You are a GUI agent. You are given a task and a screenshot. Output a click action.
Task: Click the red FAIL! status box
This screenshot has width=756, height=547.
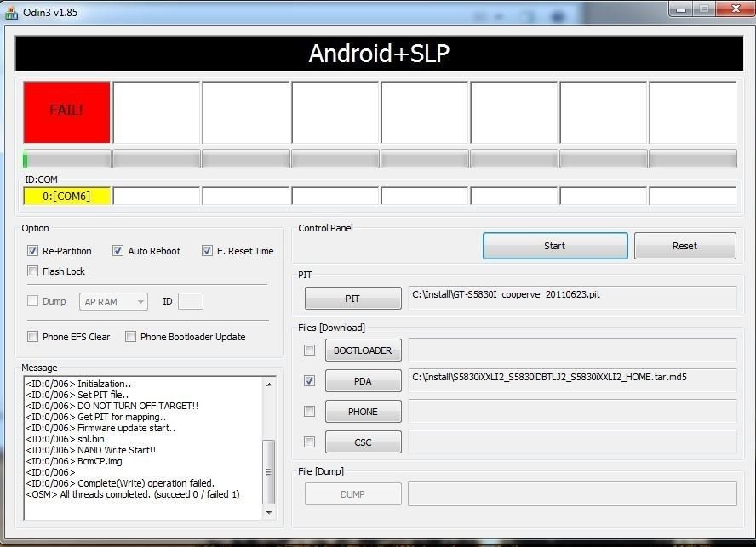coord(67,112)
